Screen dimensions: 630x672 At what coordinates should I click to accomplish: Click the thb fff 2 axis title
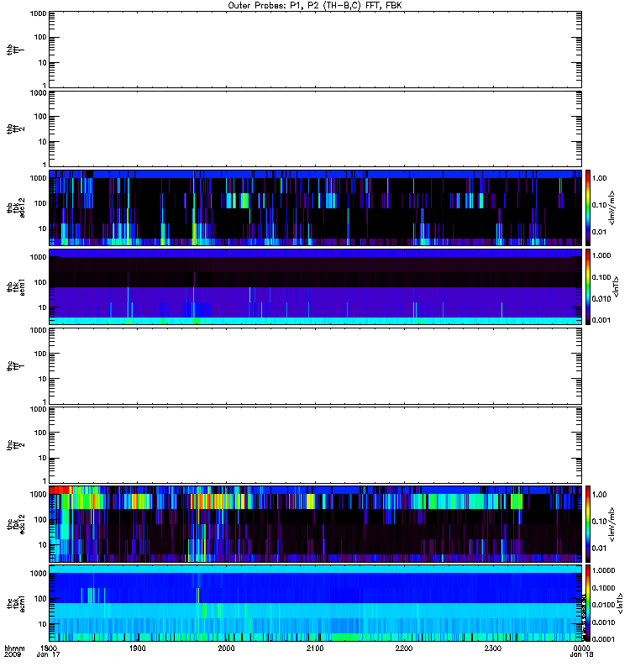(15, 129)
